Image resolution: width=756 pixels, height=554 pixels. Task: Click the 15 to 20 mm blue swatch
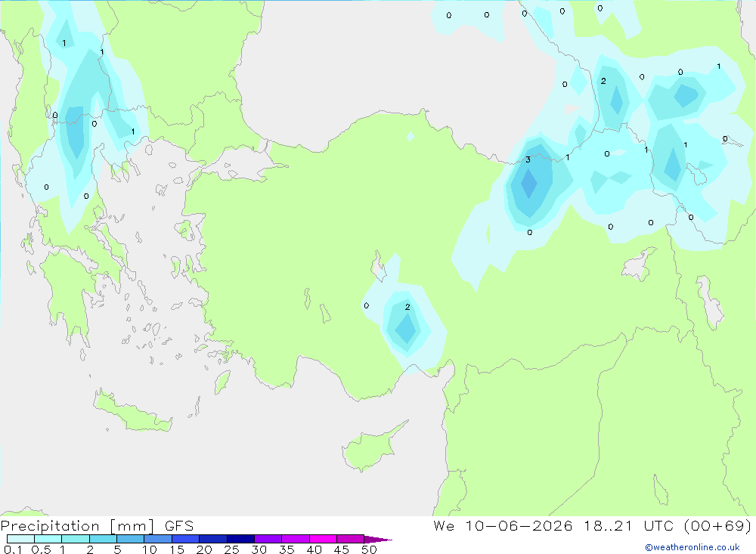click(x=186, y=539)
